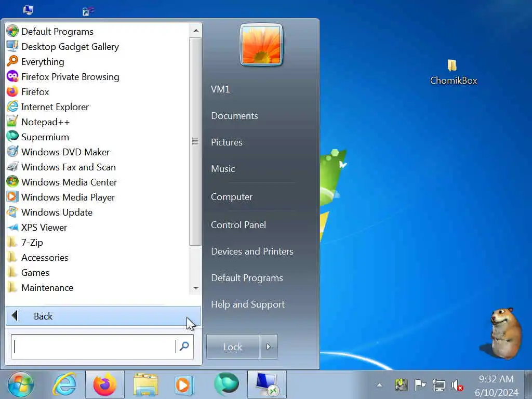Select ChomikBox folder on the desktop

[x=453, y=72]
